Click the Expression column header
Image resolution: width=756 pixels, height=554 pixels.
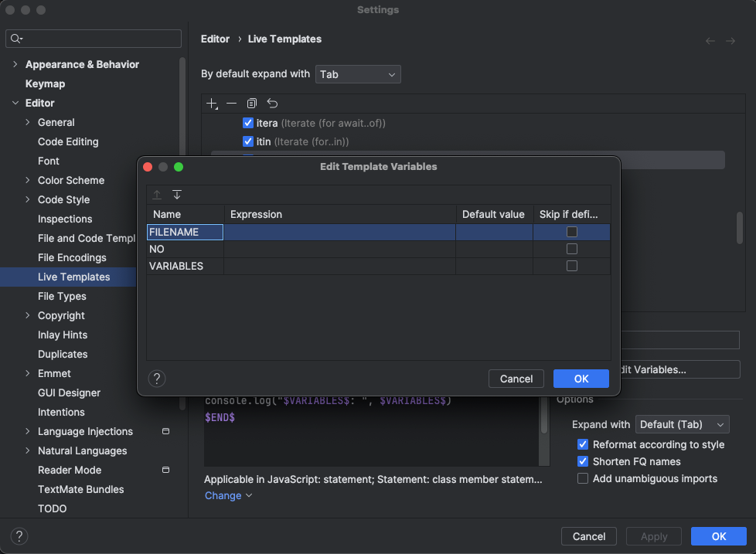click(340, 214)
